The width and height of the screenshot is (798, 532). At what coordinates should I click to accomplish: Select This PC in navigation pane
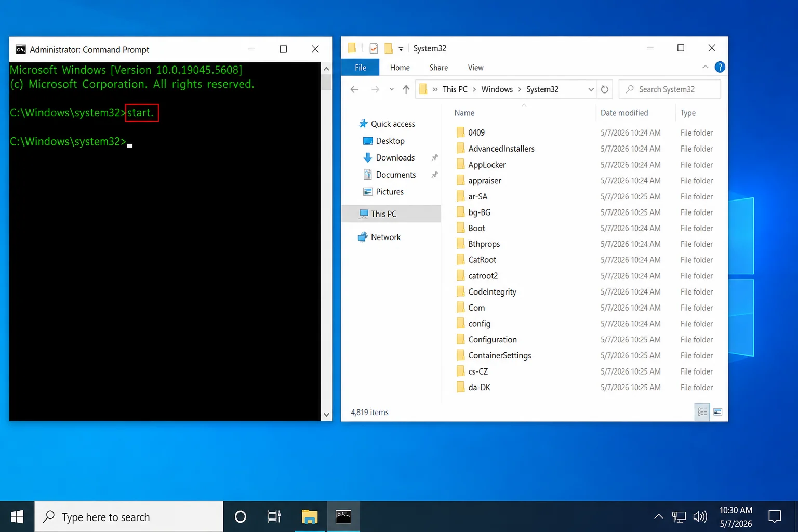point(391,214)
